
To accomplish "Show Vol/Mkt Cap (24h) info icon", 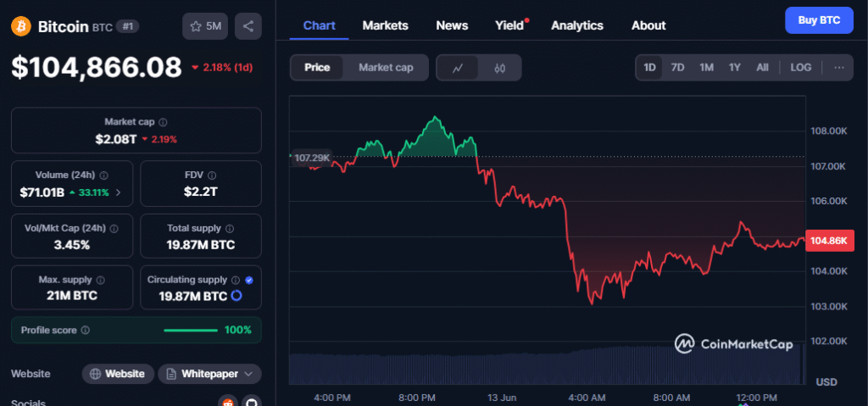I will tap(114, 228).
